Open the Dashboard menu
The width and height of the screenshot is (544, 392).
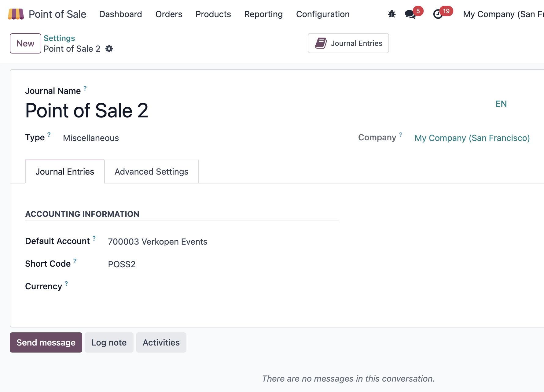point(120,14)
